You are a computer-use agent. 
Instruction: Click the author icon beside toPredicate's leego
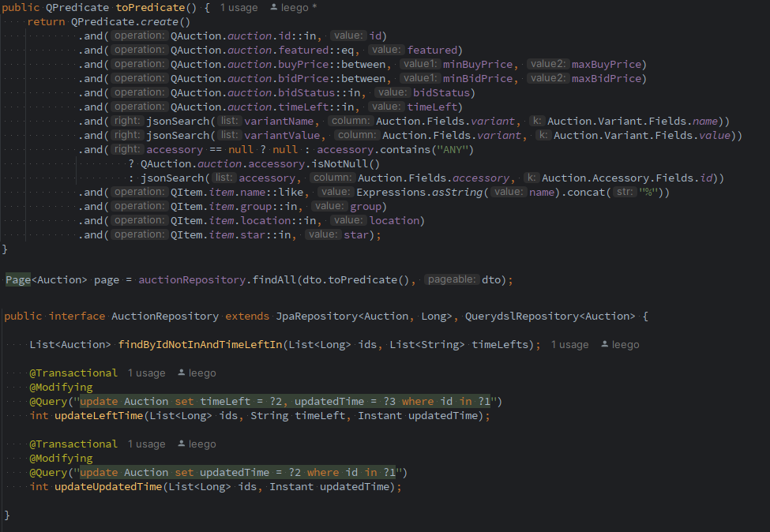click(273, 7)
